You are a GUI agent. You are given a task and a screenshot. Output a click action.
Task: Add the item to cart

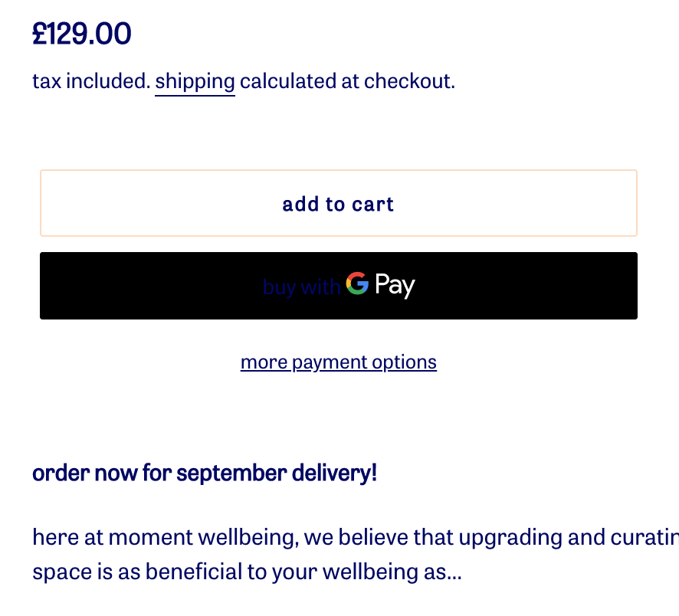(x=338, y=204)
